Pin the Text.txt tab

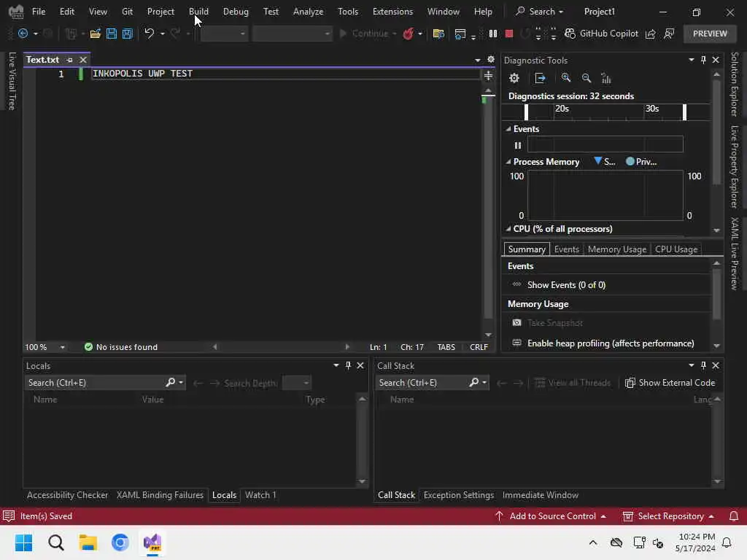[69, 60]
